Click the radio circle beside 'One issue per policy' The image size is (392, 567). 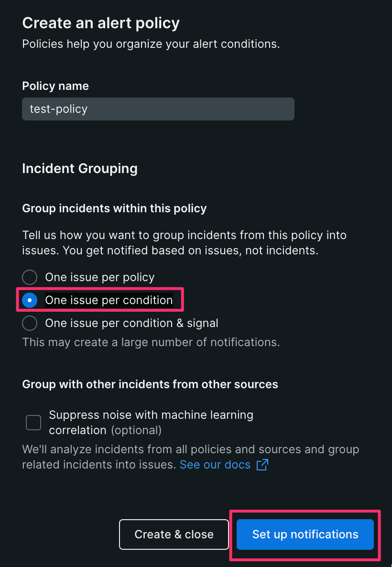(x=29, y=277)
